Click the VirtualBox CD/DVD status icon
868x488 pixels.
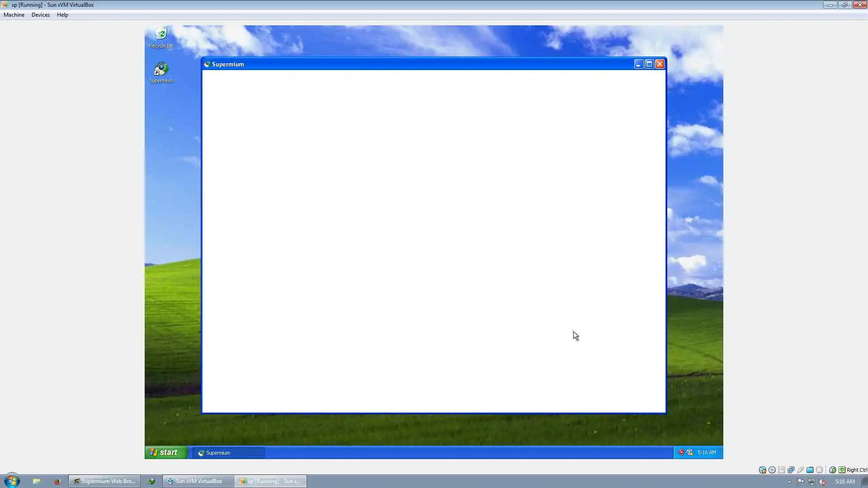tap(772, 470)
